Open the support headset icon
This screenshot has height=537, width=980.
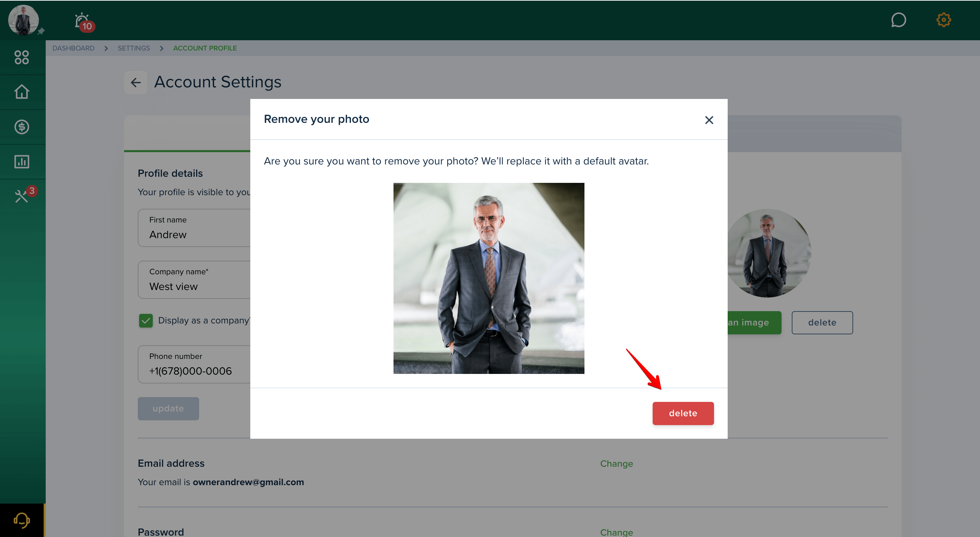coord(22,520)
